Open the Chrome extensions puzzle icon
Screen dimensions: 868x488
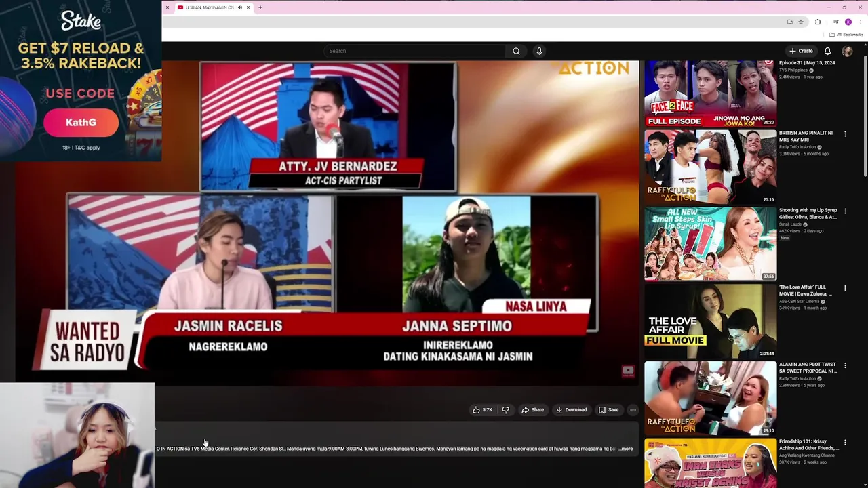tap(818, 22)
